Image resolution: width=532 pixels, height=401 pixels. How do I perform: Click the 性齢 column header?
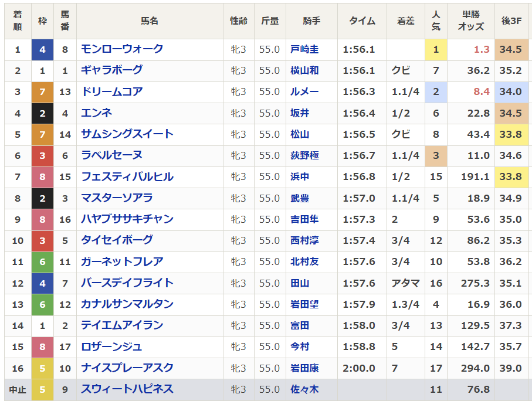[x=239, y=21]
